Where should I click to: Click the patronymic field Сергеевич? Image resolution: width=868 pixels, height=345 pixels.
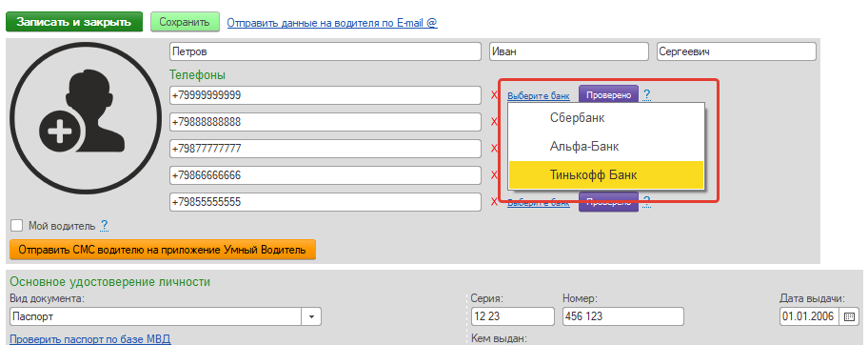pyautogui.click(x=737, y=52)
